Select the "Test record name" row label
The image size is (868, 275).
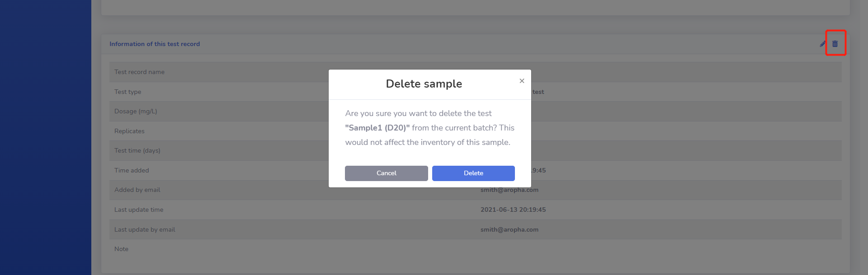pyautogui.click(x=139, y=72)
